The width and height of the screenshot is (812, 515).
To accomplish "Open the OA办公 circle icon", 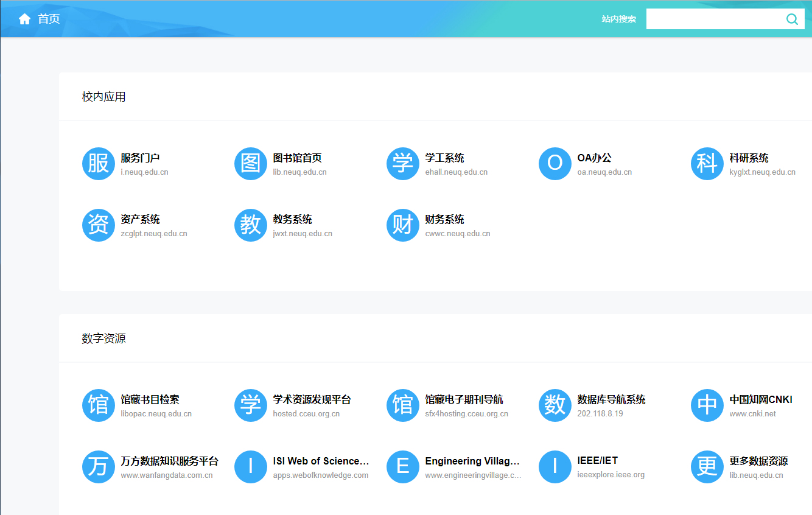I will [555, 164].
